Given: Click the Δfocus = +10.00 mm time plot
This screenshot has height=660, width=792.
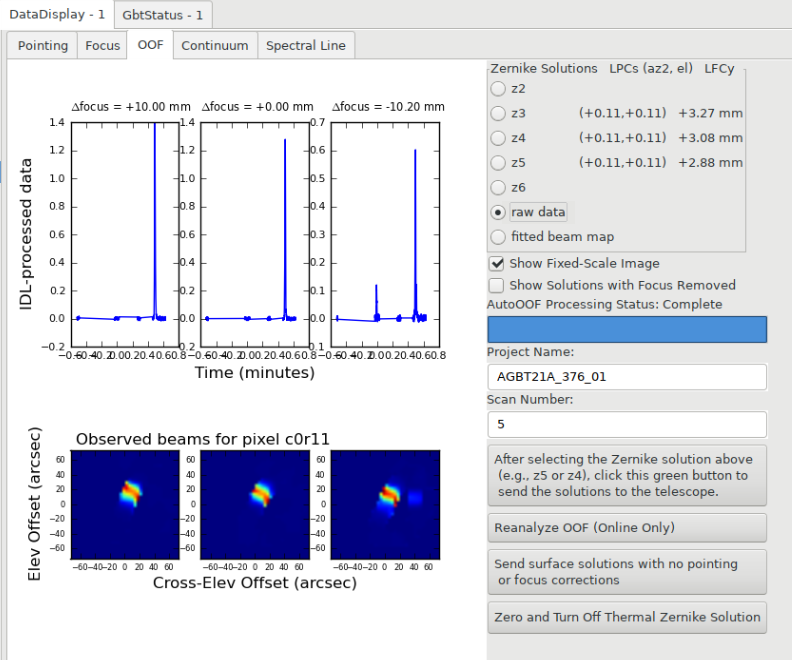Looking at the screenshot, I should tap(125, 234).
